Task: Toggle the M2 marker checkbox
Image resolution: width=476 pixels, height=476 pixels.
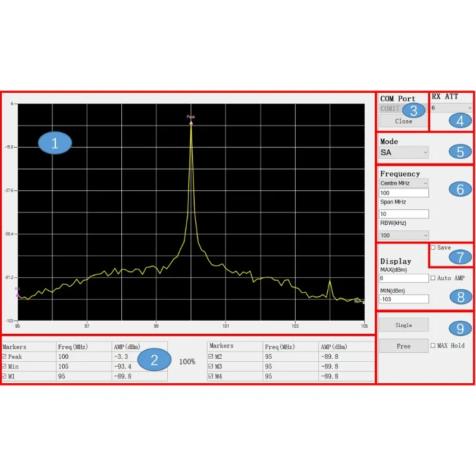Action: [x=211, y=356]
